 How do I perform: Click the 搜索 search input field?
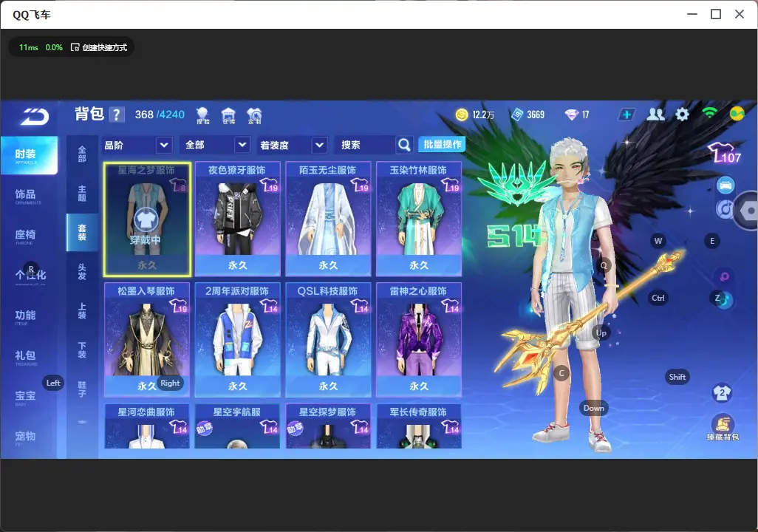(x=366, y=145)
